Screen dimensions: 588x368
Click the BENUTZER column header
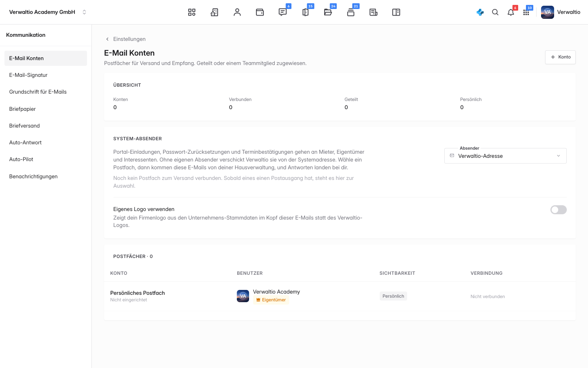(x=250, y=273)
